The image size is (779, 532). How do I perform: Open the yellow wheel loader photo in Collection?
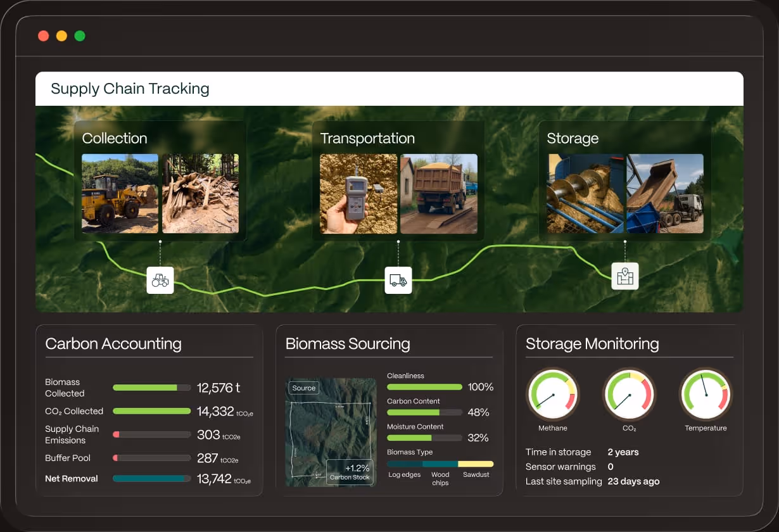(x=120, y=193)
